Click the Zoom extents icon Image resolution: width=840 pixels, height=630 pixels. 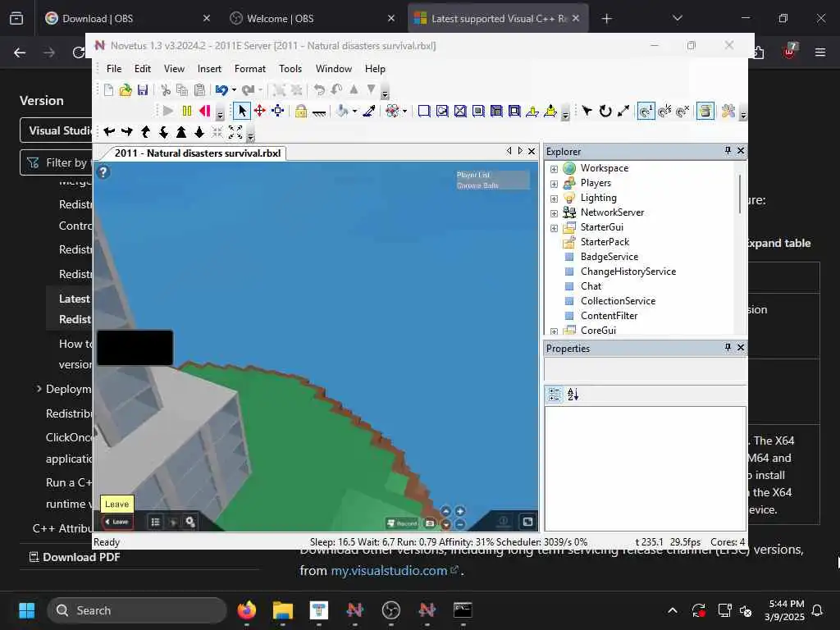click(x=235, y=132)
